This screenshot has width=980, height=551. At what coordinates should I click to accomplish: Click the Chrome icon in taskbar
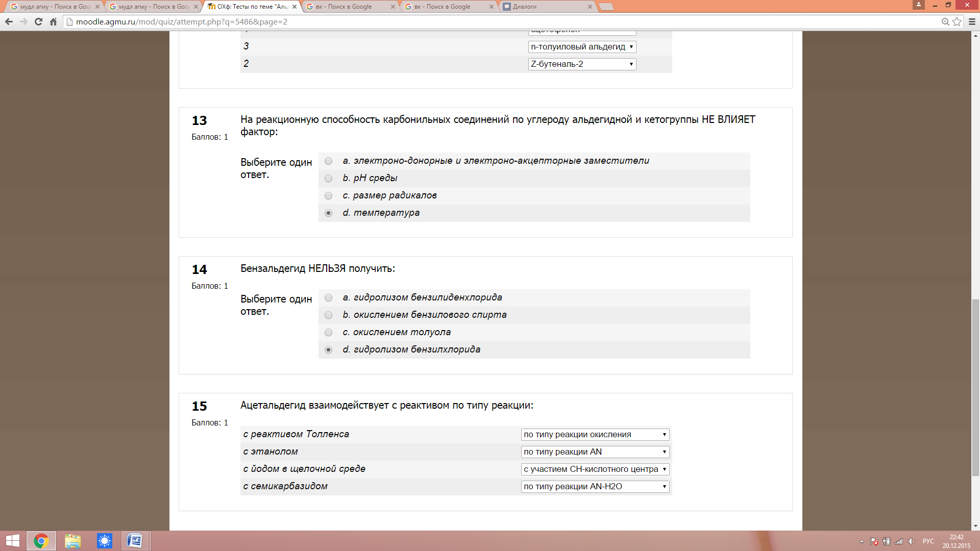coord(41,541)
